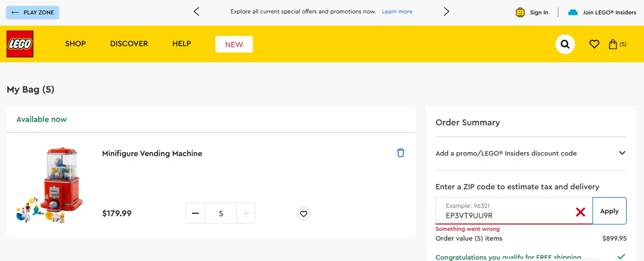Image resolution: width=644 pixels, height=261 pixels.
Task: Clear ZIP code with red X
Action: tap(580, 212)
